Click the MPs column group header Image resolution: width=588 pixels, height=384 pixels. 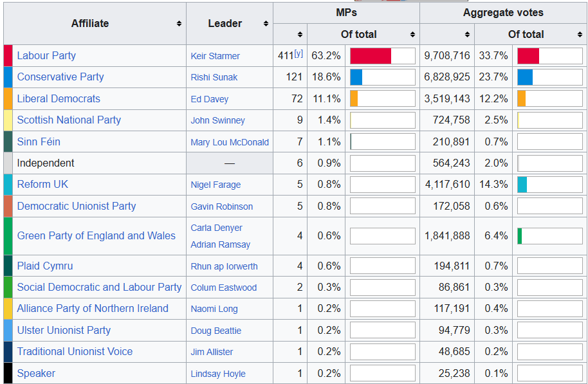pos(346,13)
